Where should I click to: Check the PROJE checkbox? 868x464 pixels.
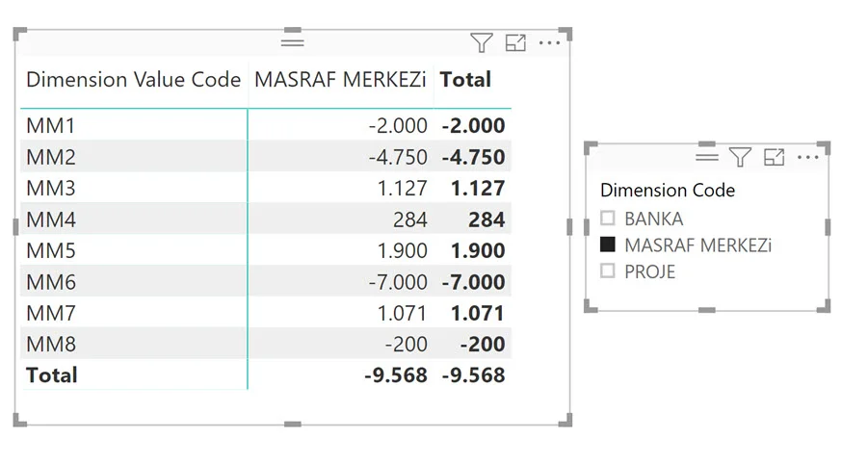pyautogui.click(x=608, y=271)
